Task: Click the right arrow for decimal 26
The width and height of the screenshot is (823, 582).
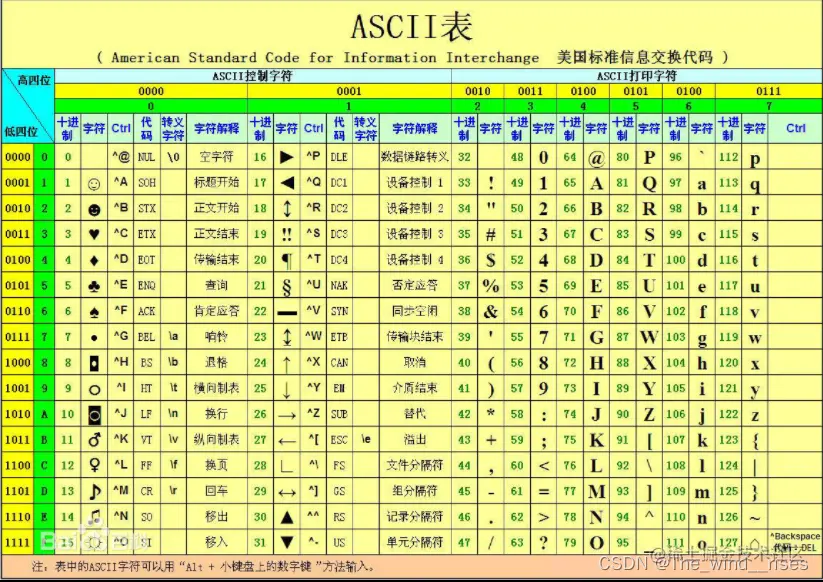Action: [287, 416]
